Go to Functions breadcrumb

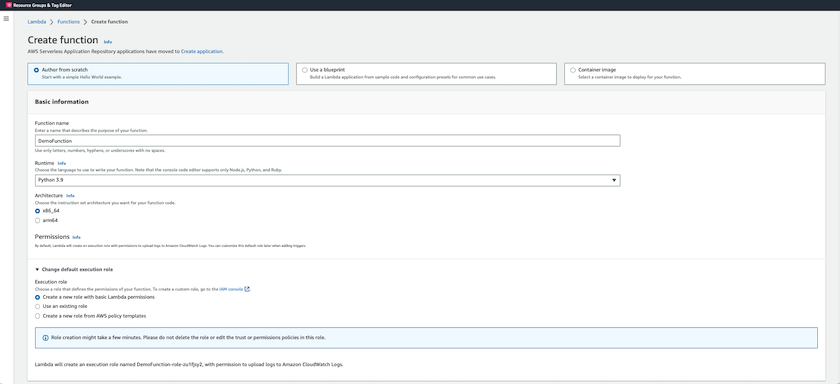click(69, 22)
